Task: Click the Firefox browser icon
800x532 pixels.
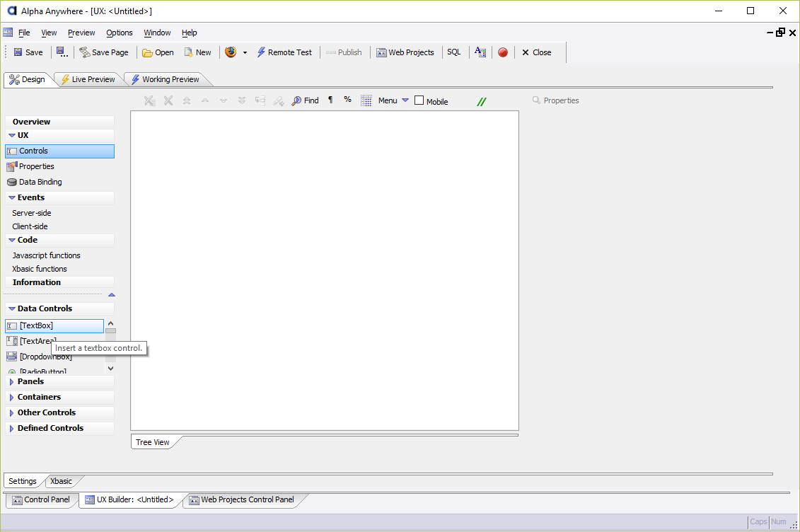Action: [x=231, y=52]
